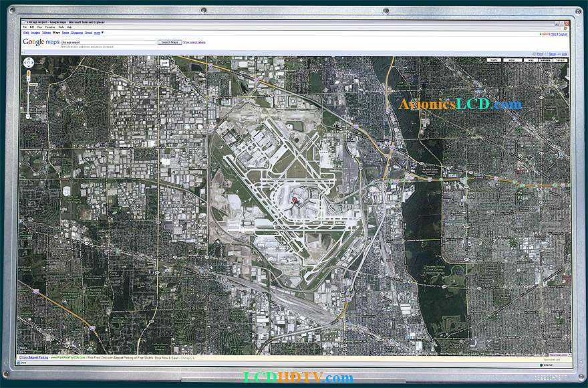Open the Favorites menu

coord(50,27)
